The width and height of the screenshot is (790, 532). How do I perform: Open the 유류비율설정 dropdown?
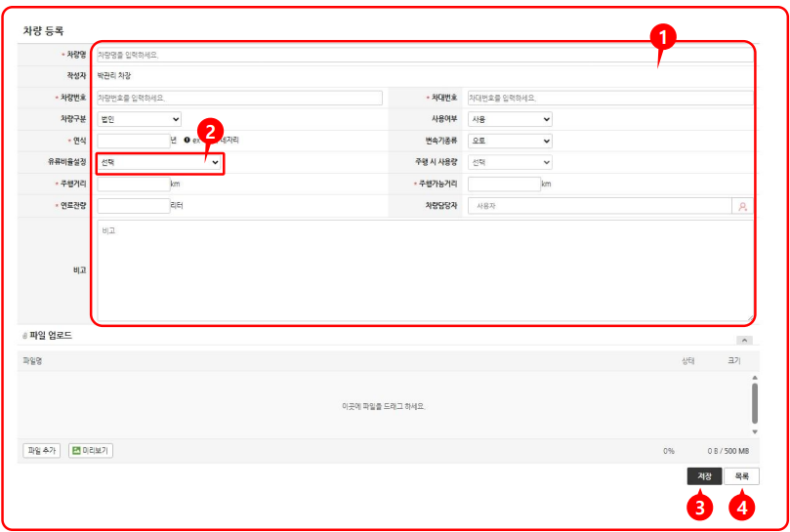coord(160,162)
